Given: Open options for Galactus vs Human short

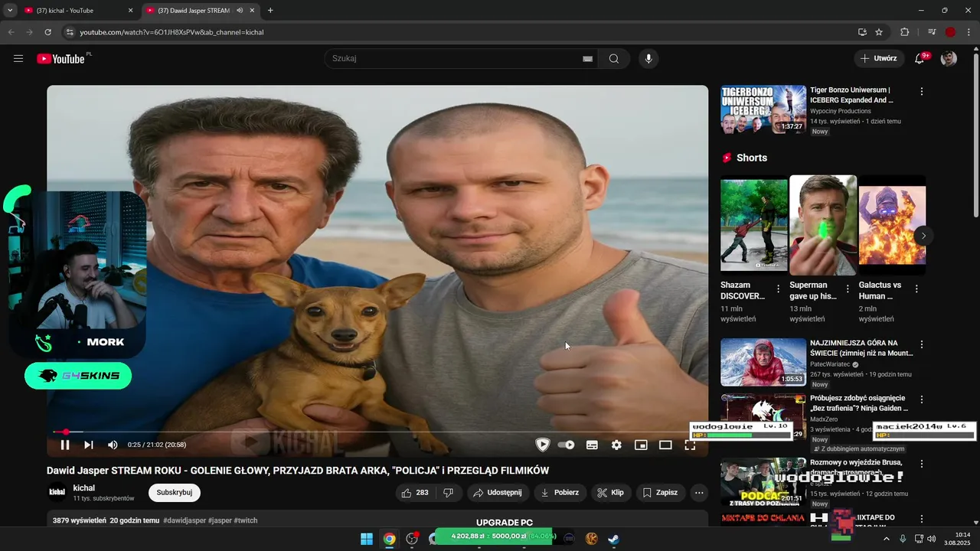Looking at the screenshot, I should [916, 289].
